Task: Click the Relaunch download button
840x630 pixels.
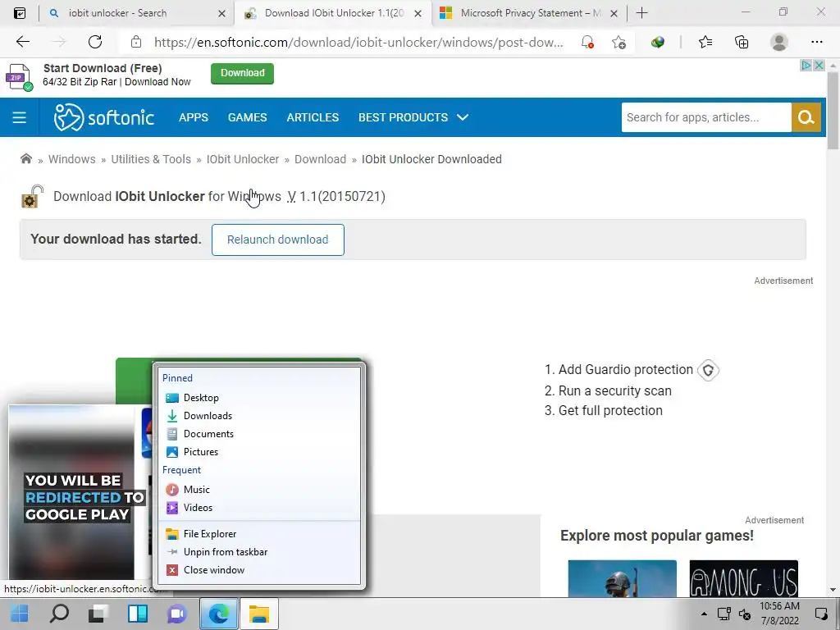Action: pyautogui.click(x=277, y=240)
